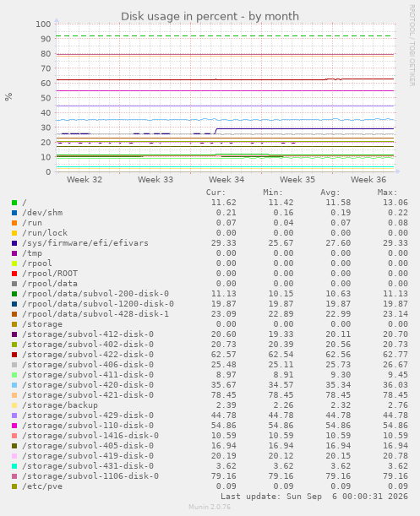Click the blue swatch beside /dev/shm
The height and width of the screenshot is (516, 420).
click(x=14, y=213)
